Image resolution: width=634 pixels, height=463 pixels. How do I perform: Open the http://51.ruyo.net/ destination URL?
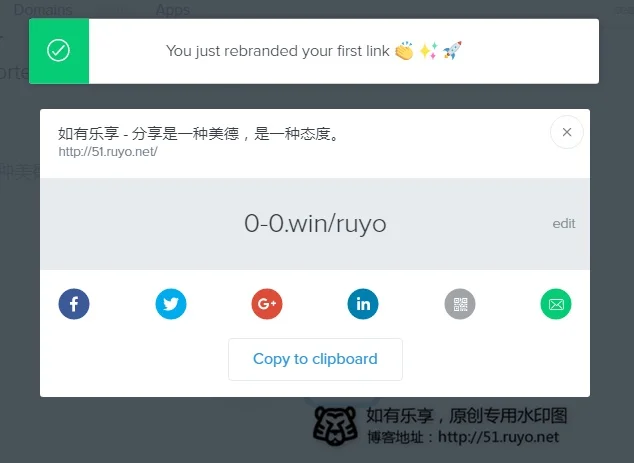click(x=108, y=152)
